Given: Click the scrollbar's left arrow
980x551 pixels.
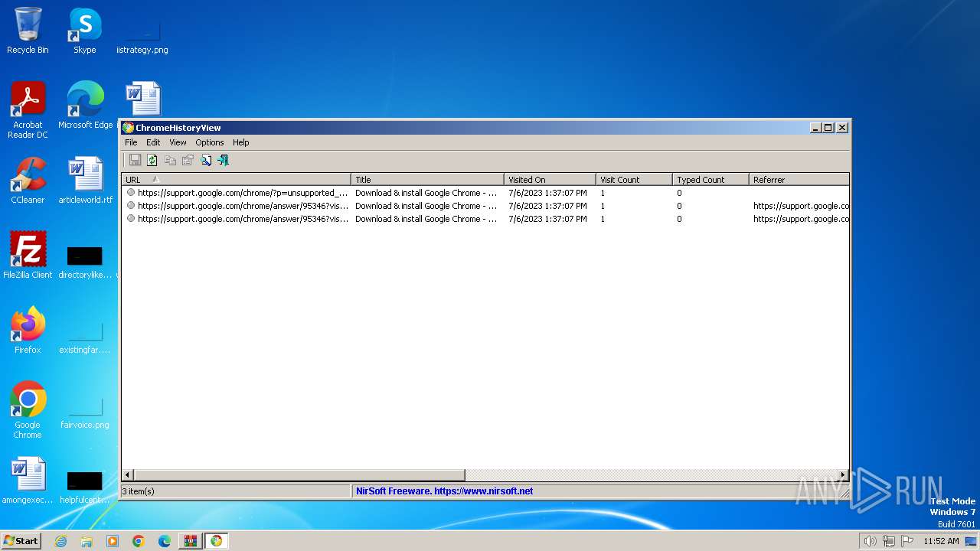Looking at the screenshot, I should [x=128, y=475].
